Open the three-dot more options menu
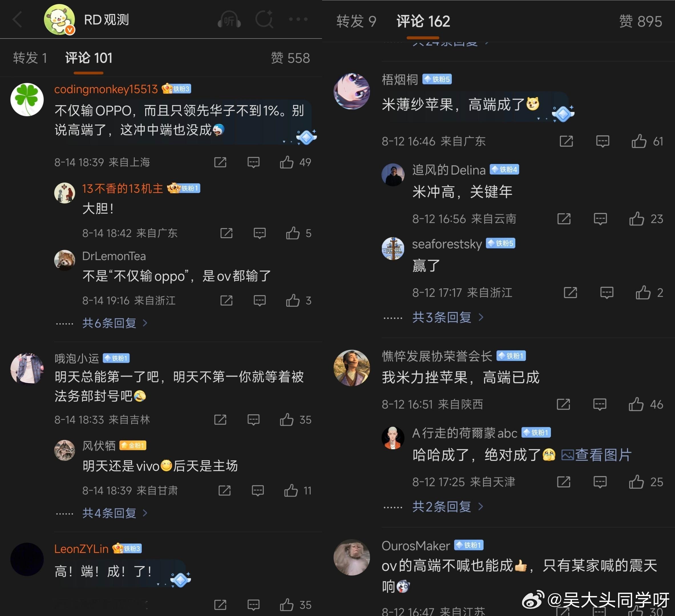This screenshot has width=675, height=616. point(298,19)
